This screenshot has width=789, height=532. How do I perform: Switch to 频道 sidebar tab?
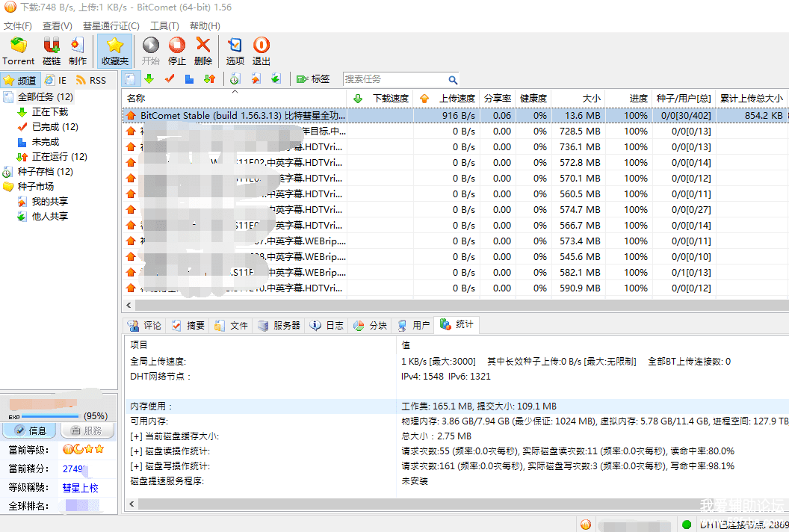tap(21, 80)
